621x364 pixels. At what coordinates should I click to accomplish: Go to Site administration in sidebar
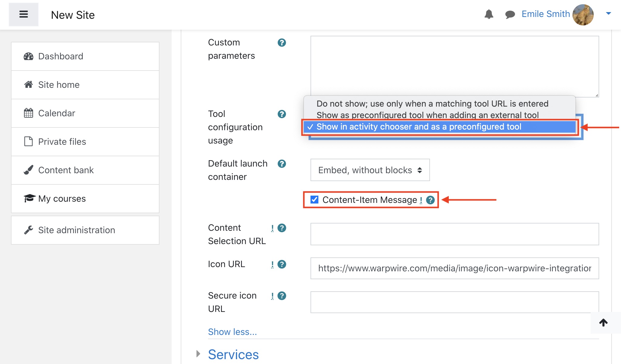pos(76,230)
